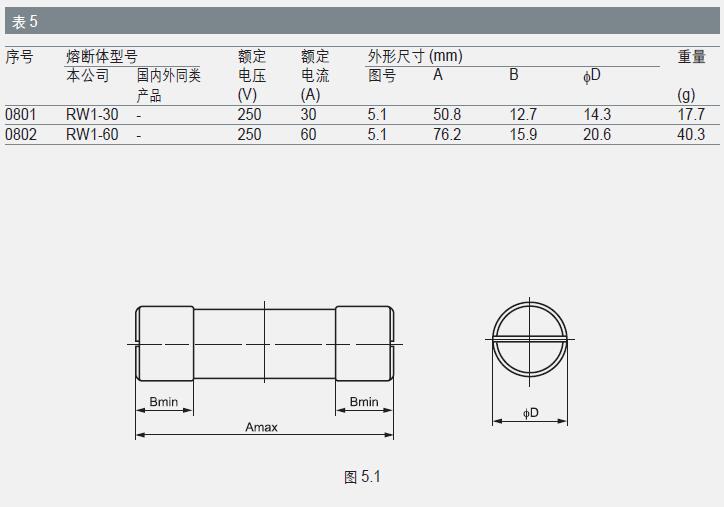Select the 序号 column header
The image size is (724, 507).
click(20, 57)
